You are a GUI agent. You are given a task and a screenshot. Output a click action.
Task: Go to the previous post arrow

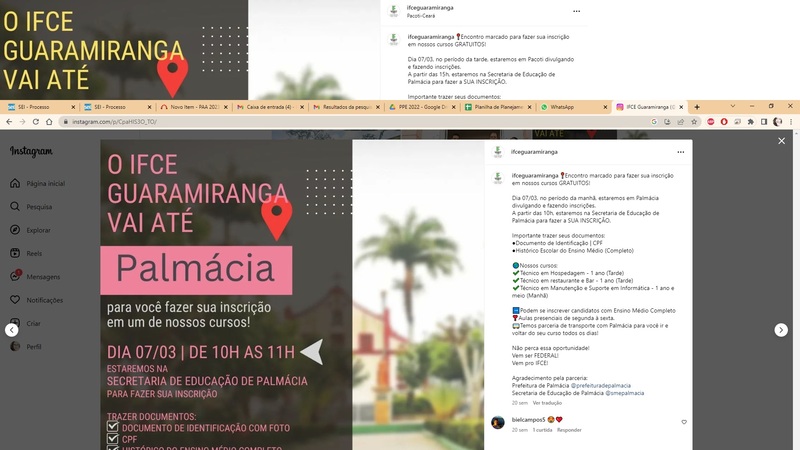[11, 330]
